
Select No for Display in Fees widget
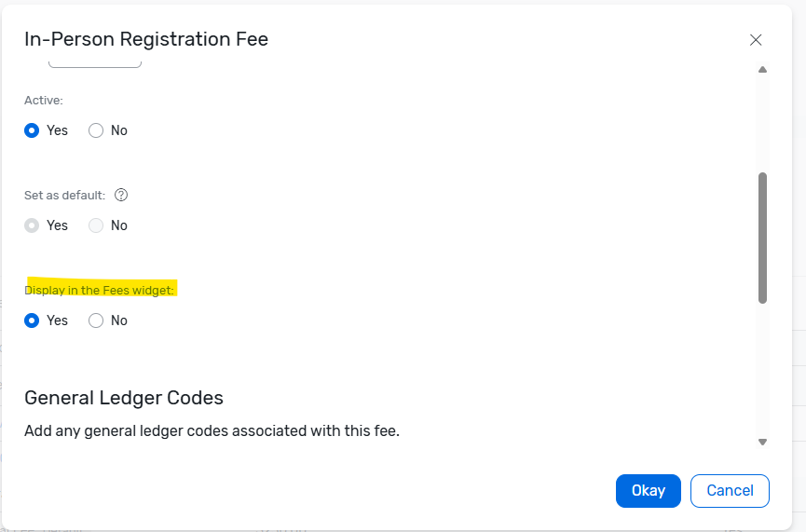click(x=96, y=321)
